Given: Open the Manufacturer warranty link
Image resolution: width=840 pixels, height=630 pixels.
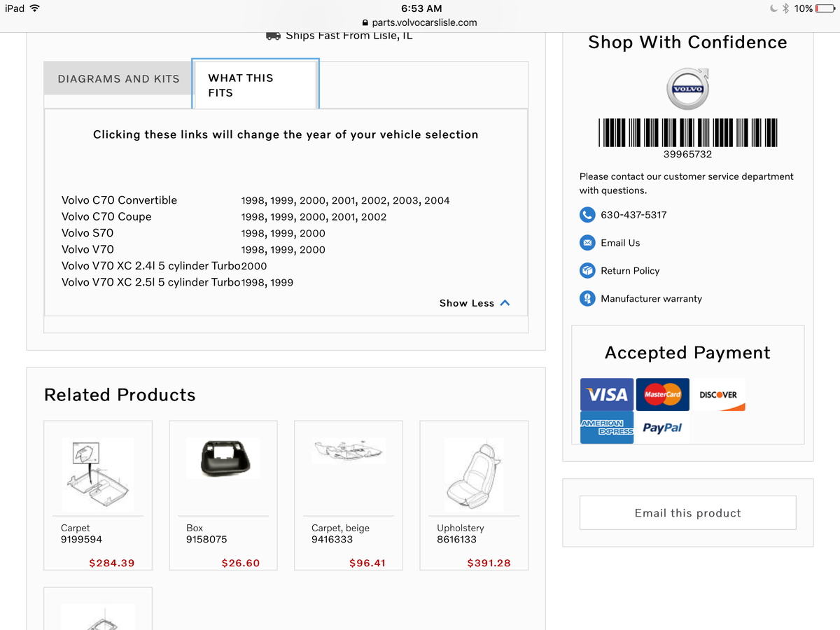Looking at the screenshot, I should (651, 299).
